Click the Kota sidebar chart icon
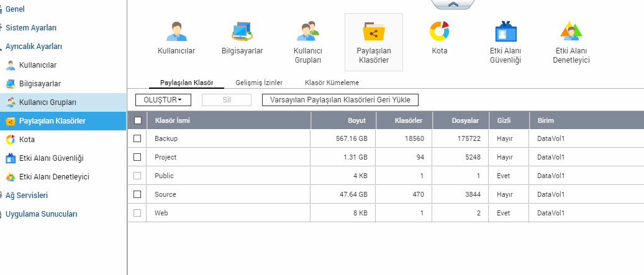 click(x=11, y=140)
